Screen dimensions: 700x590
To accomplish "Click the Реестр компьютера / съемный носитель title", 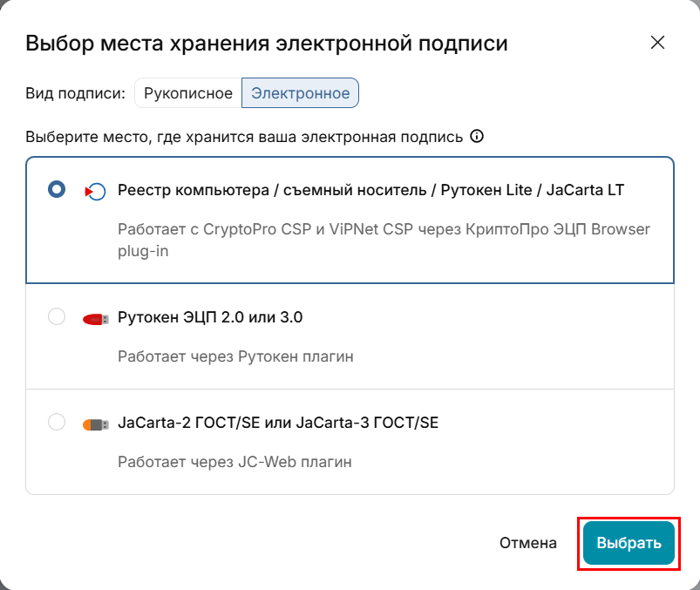I will [x=371, y=190].
